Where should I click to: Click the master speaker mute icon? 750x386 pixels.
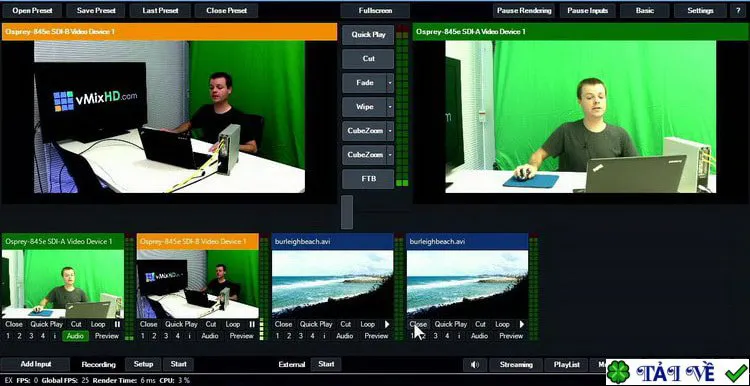(474, 364)
